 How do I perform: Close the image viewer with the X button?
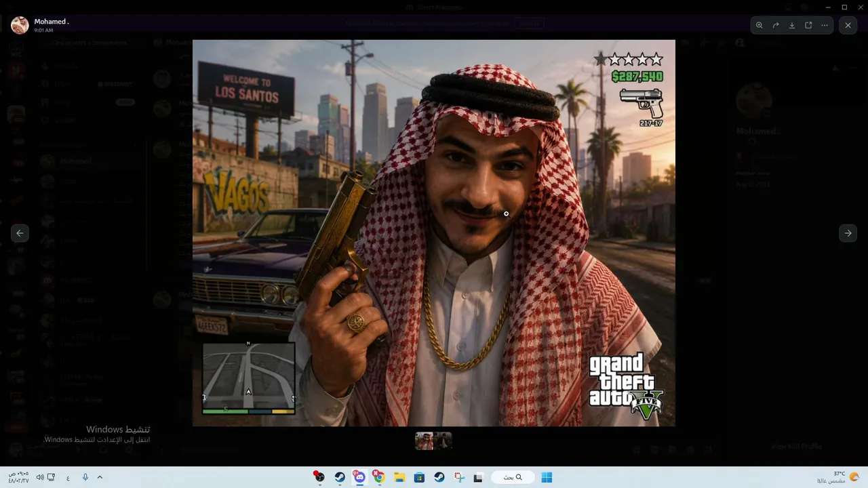[848, 26]
